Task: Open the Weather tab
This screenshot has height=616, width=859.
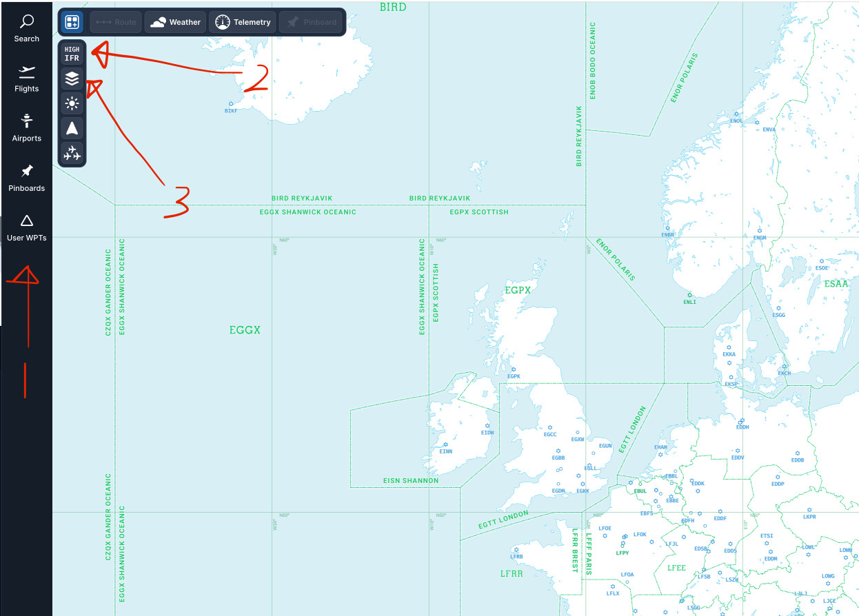Action: 175,22
